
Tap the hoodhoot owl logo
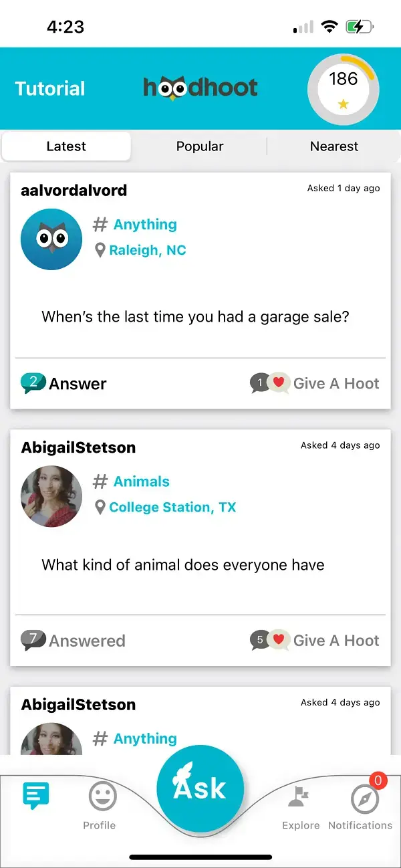(200, 88)
